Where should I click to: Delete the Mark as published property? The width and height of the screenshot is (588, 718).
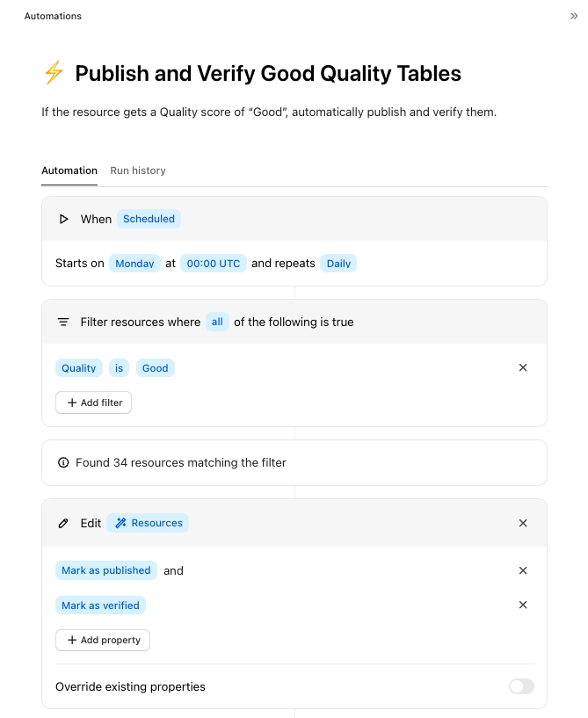[x=523, y=570]
